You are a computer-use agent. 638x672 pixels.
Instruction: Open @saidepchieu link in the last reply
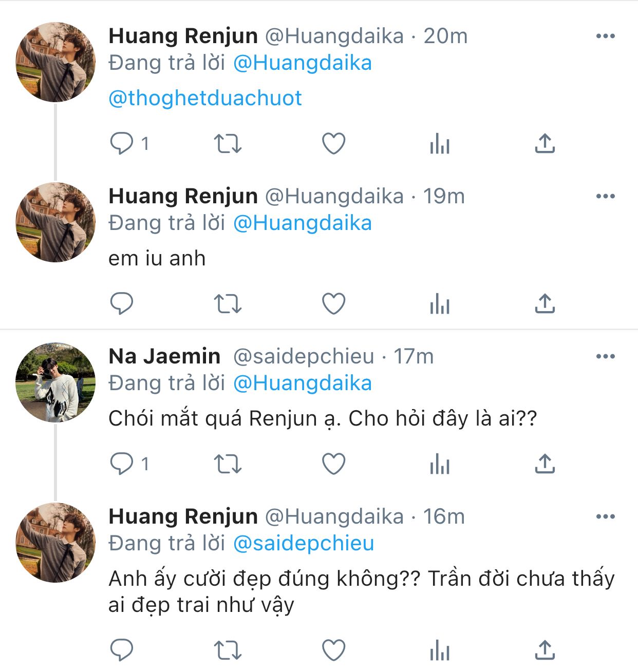pos(304,543)
